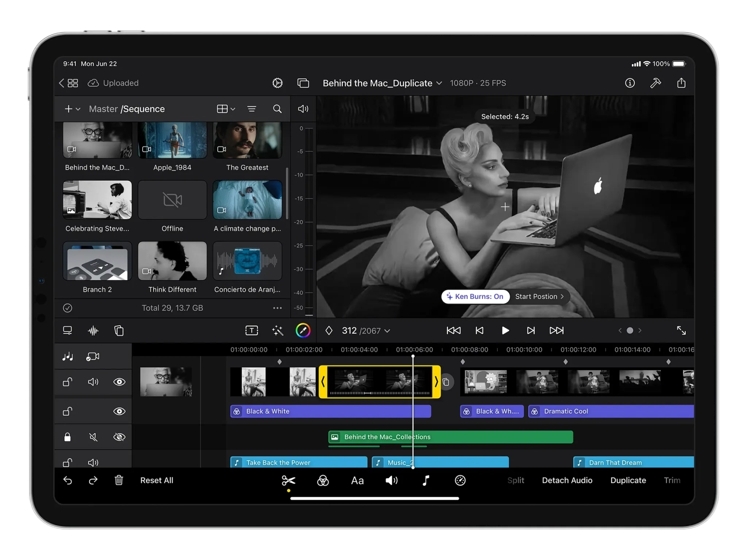Viewport: 747px width, 560px height.
Task: Hide the Black & White effects track
Action: (119, 411)
